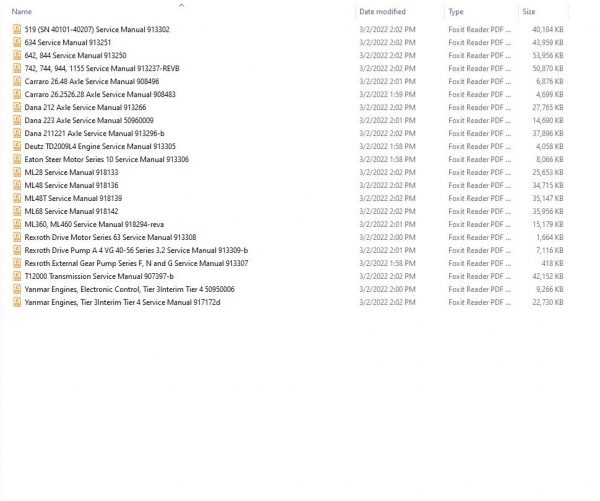This screenshot has height=501, width=600.
Task: Select file name 642, 844 Service Manual 913250
Action: click(75, 55)
